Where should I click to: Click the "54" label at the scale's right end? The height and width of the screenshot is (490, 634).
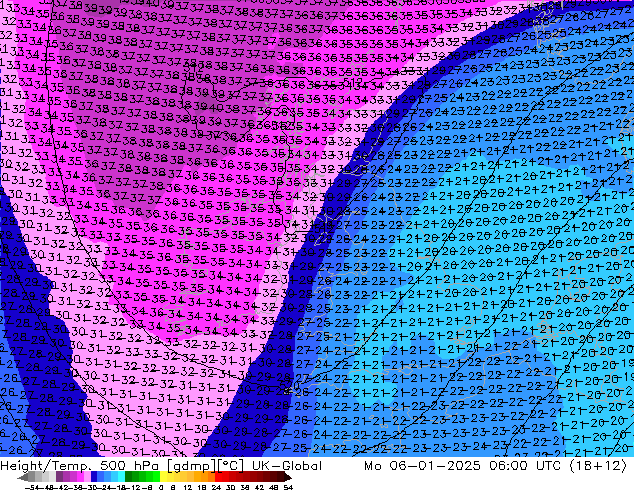pos(288,487)
